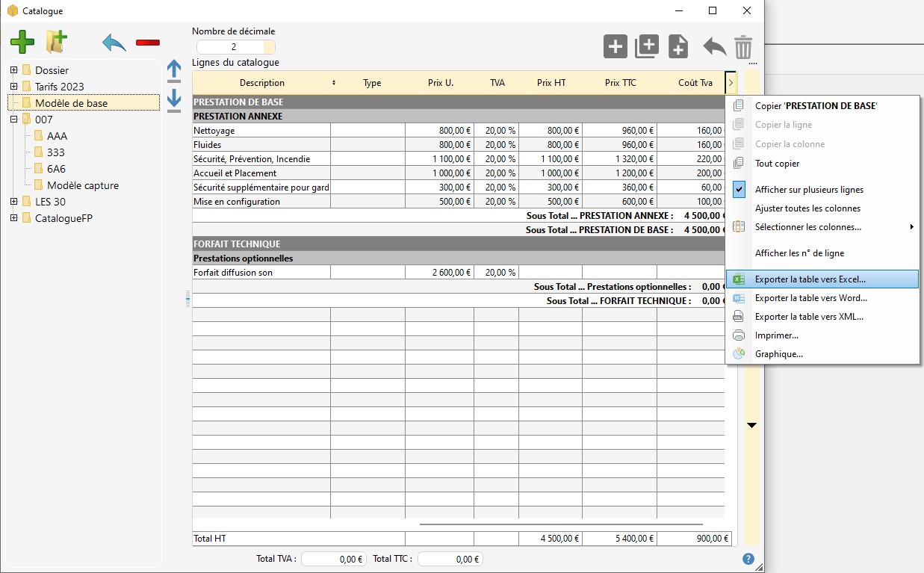The image size is (924, 573).
Task: Move line up with blue arrow
Action: tap(174, 71)
